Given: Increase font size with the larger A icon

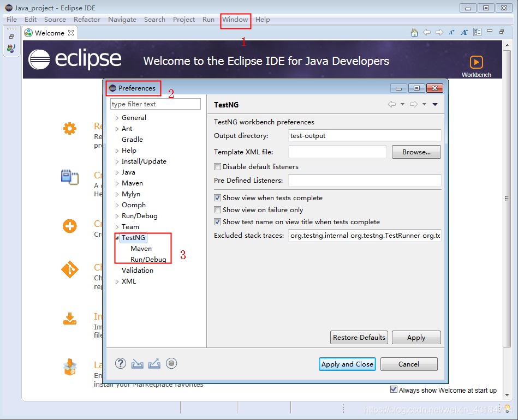Looking at the screenshot, I should (x=465, y=32).
